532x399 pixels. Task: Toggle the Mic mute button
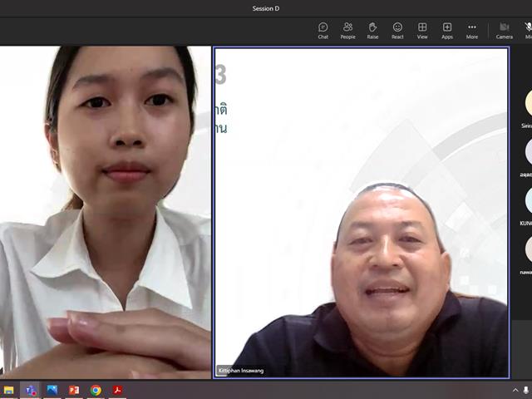click(528, 31)
